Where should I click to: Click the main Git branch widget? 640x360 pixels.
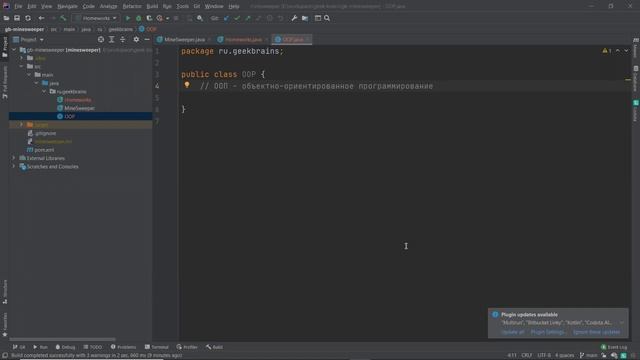589,356
